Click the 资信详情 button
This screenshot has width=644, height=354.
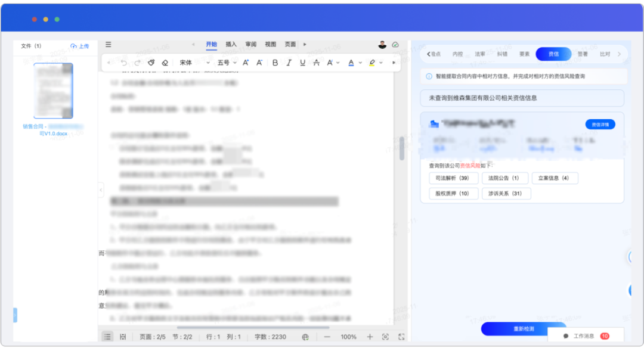point(600,125)
